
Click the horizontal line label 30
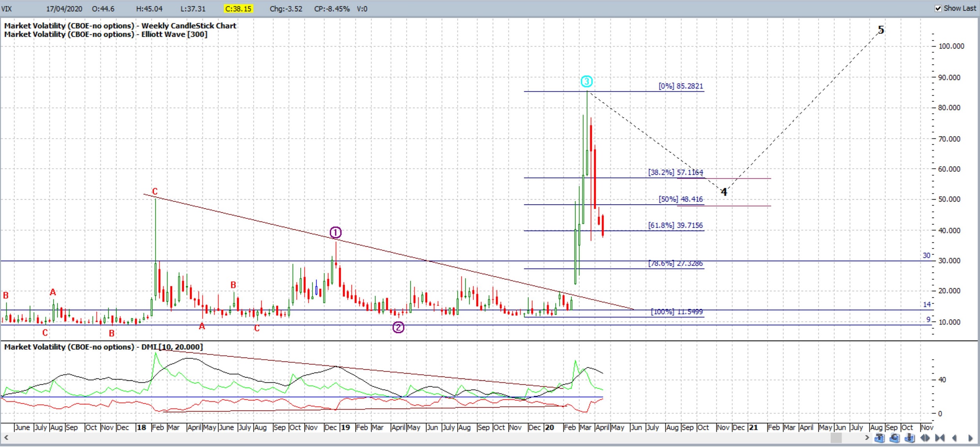(x=926, y=255)
